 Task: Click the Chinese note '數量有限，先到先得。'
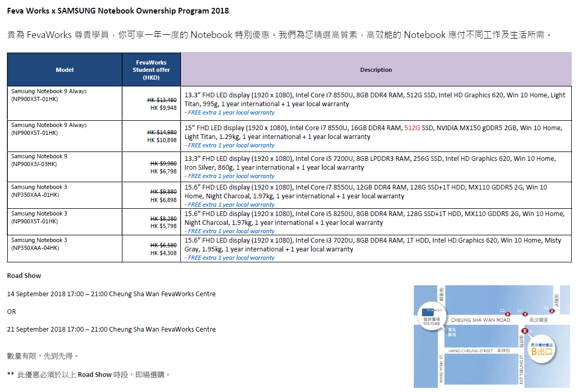tap(43, 356)
